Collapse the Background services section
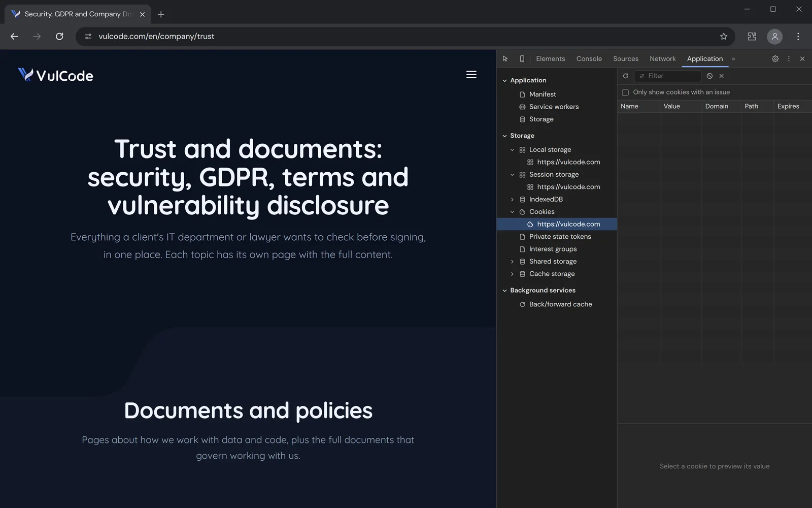 pos(504,291)
